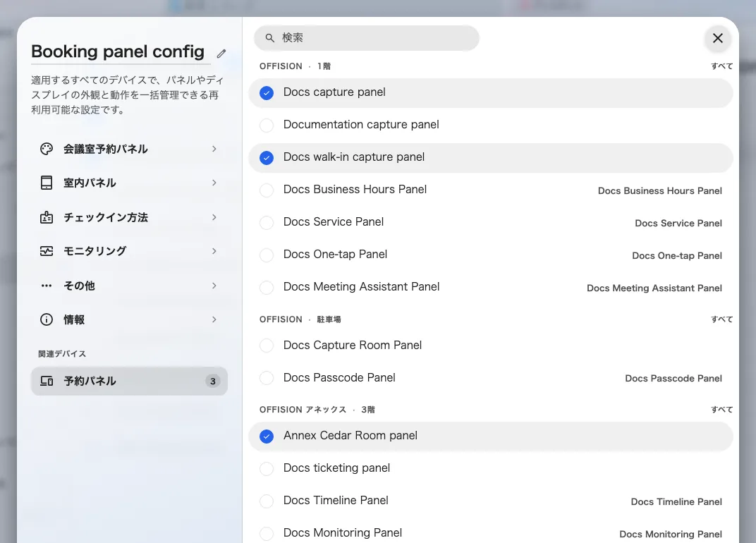Screen dimensions: 756x543
Task: Check Docs ticketing panel
Action: pos(267,468)
